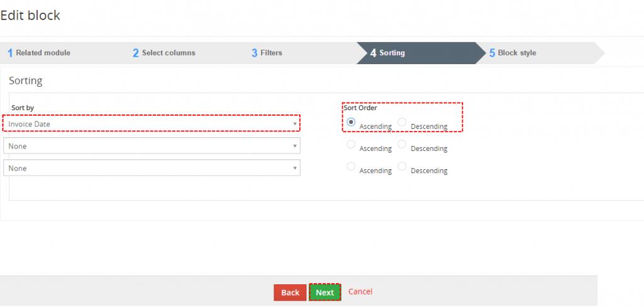
Task: Click the arrow on Invoice Date dropdown
Action: click(x=295, y=124)
